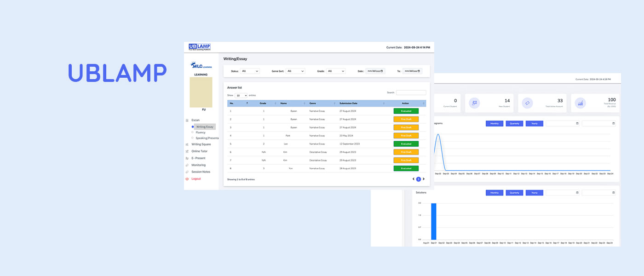Click Evaluated button for row 5
Viewport: 644px width, 276px height.
406,144
